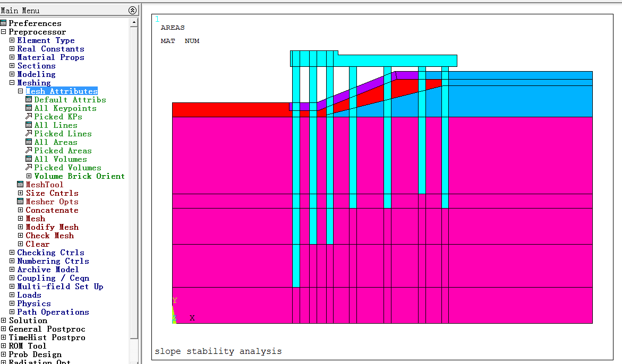Expand the Volume Brick Orient node
This screenshot has height=364, width=622.
pos(29,176)
